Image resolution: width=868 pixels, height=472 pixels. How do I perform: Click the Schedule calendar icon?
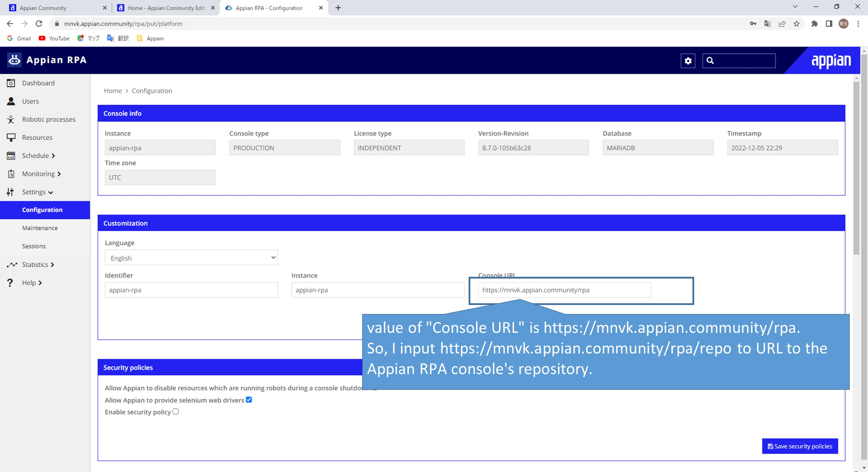click(11, 155)
